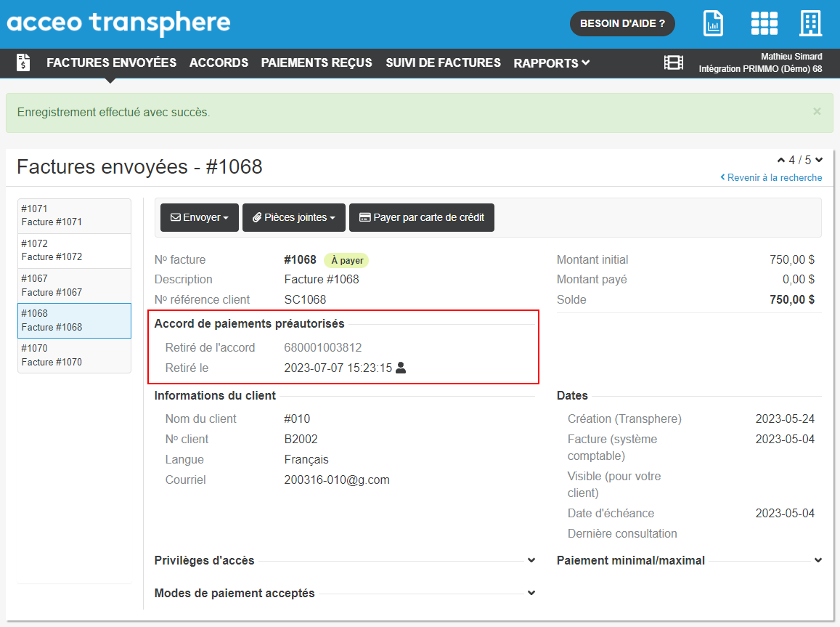Click the invoice dollar document icon

(x=23, y=63)
